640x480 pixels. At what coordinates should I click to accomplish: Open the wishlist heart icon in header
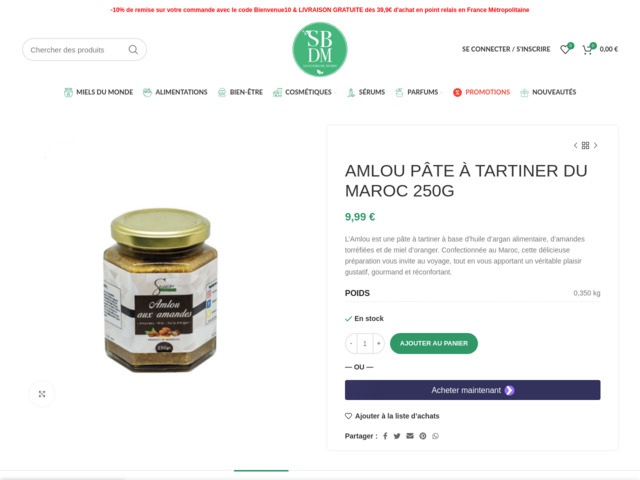[x=565, y=49]
